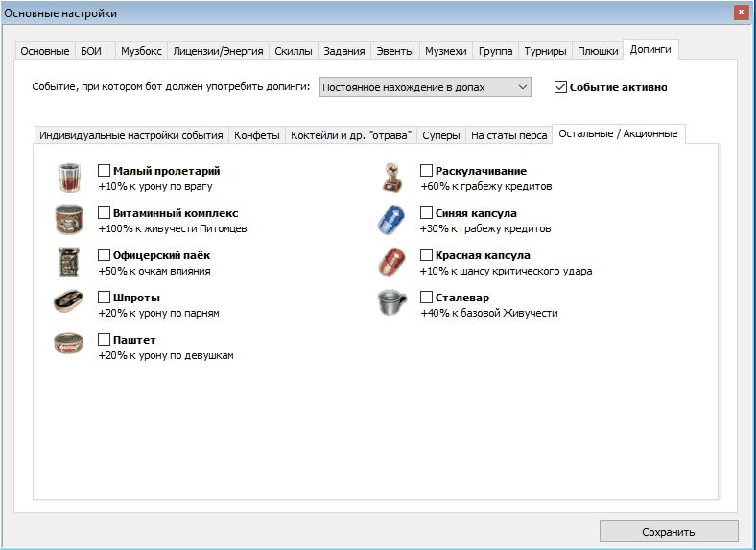Image resolution: width=756 pixels, height=550 pixels.
Task: Uncheck the Событие активно checkbox
Action: (x=560, y=86)
